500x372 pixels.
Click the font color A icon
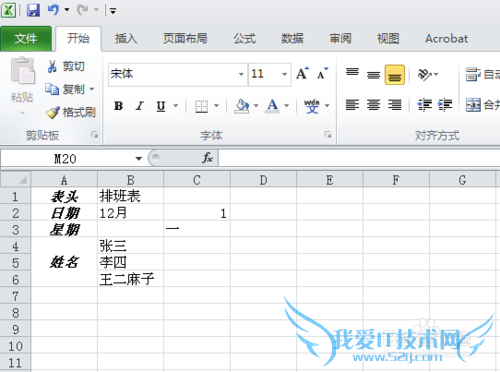[x=272, y=106]
